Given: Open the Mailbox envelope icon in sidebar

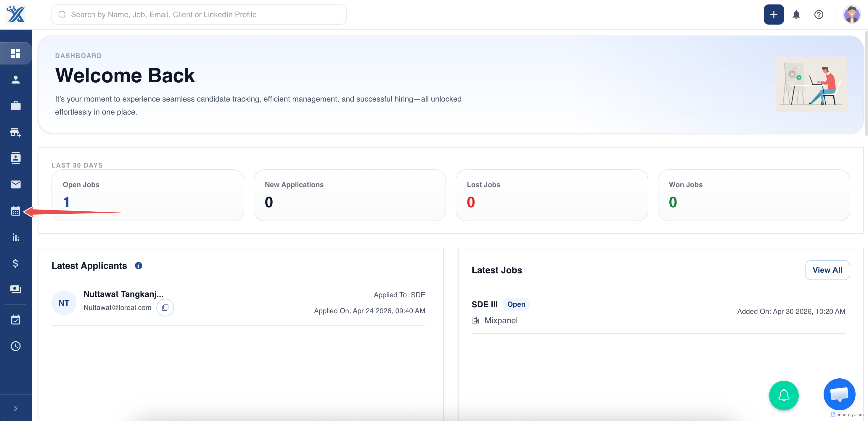Looking at the screenshot, I should 15,184.
